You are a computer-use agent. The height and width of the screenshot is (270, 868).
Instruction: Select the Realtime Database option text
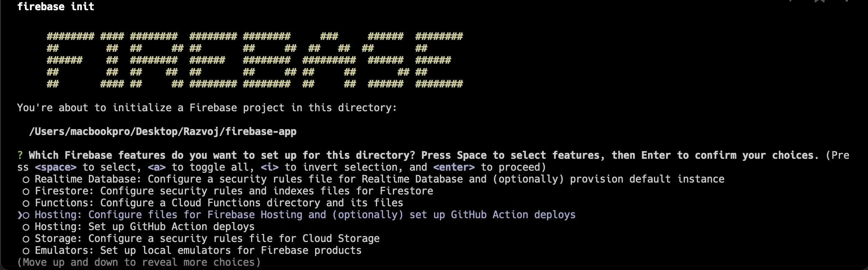pyautogui.click(x=379, y=179)
